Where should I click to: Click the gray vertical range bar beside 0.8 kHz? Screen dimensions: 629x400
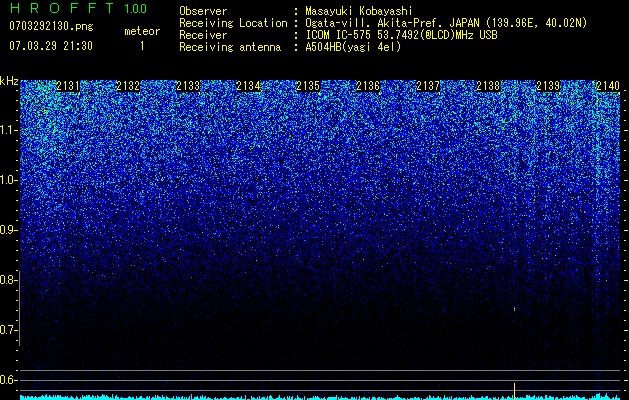click(19, 308)
